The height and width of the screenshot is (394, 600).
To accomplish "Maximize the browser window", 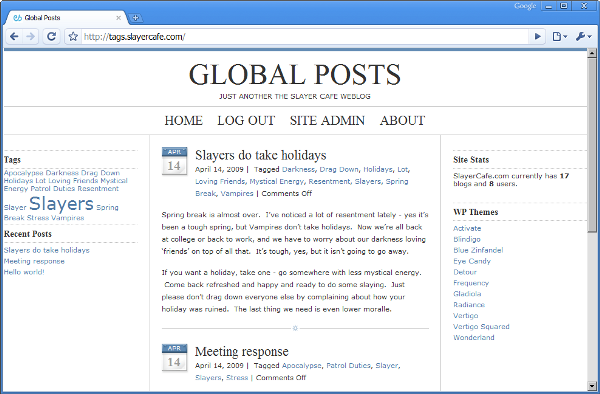I will 564,7.
